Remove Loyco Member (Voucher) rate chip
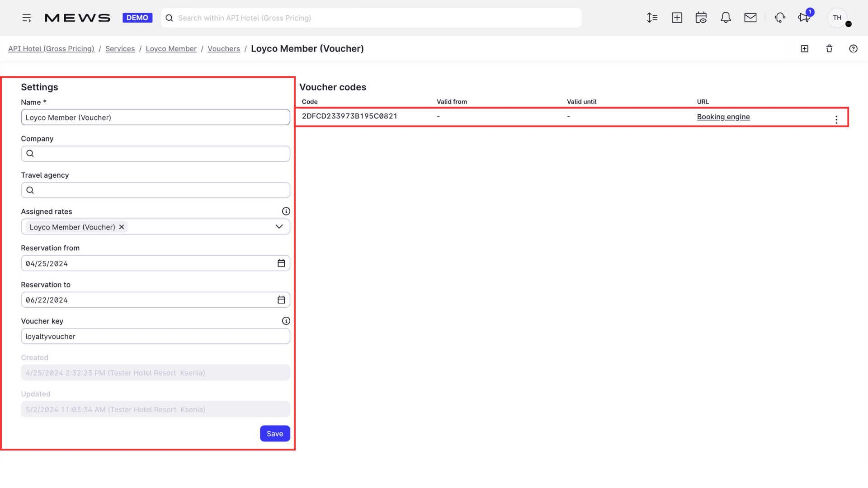This screenshot has height=488, width=868. [x=122, y=227]
